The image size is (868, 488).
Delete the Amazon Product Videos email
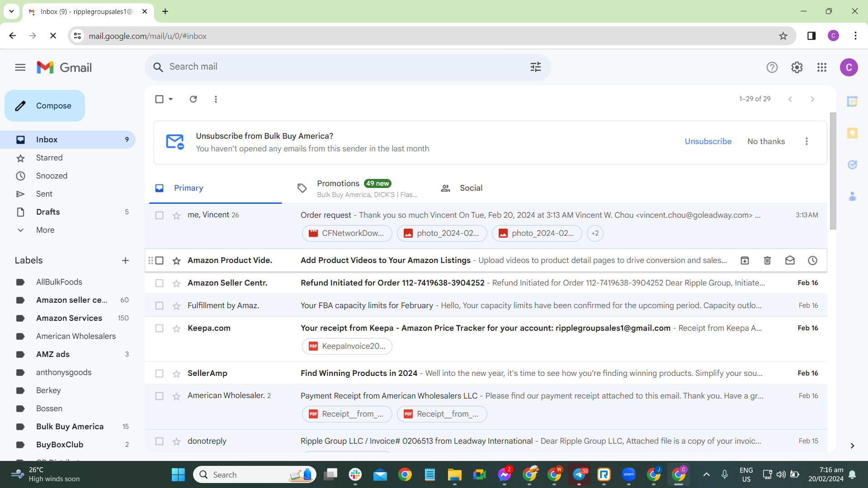[x=767, y=260]
